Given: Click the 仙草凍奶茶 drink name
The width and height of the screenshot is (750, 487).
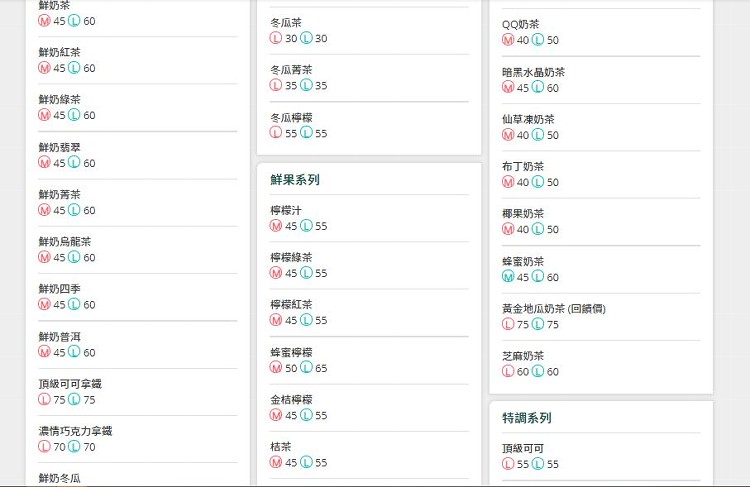Looking at the screenshot, I should 530,119.
